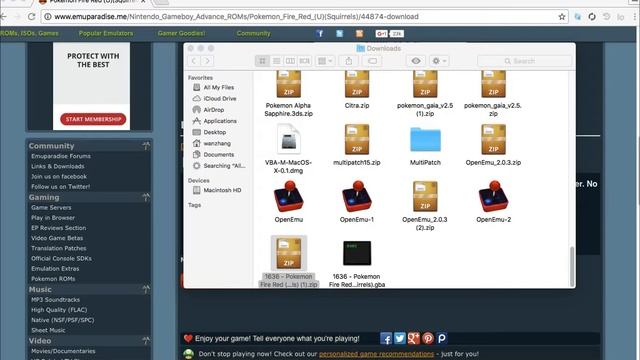The height and width of the screenshot is (360, 640).
Task: Click the Google +1 button in navbar
Action: click(x=382, y=33)
